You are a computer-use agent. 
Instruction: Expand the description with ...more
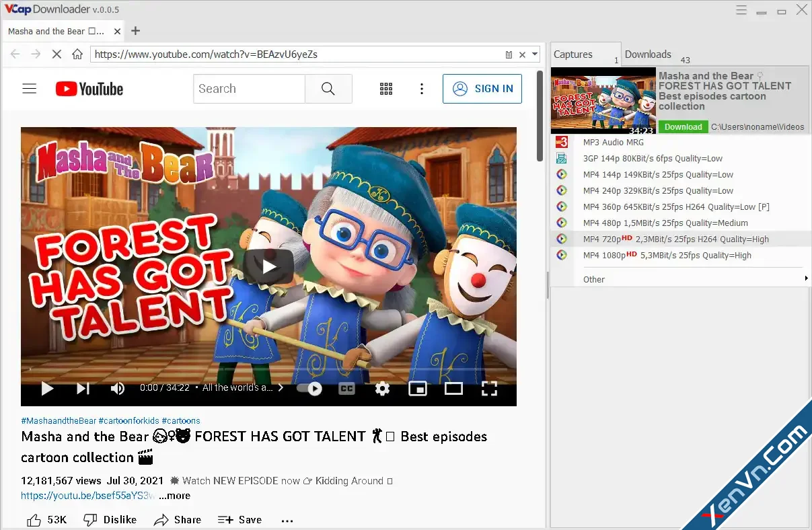pos(175,496)
